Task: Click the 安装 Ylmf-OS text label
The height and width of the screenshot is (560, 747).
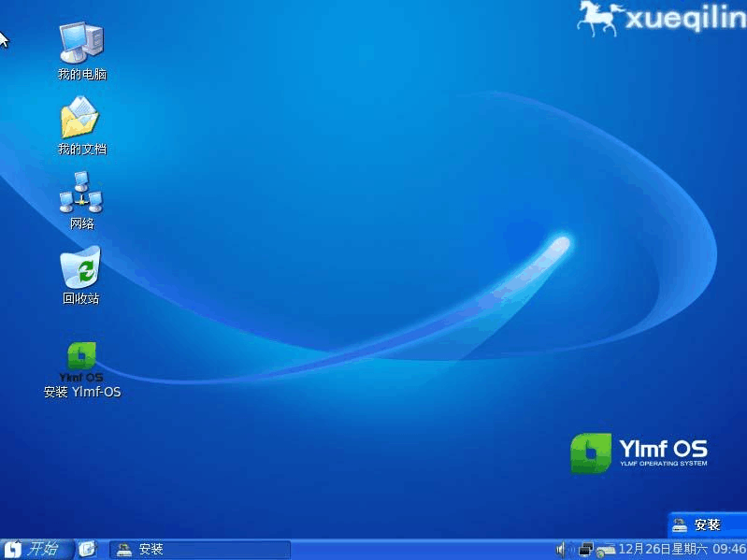Action: pos(82,392)
